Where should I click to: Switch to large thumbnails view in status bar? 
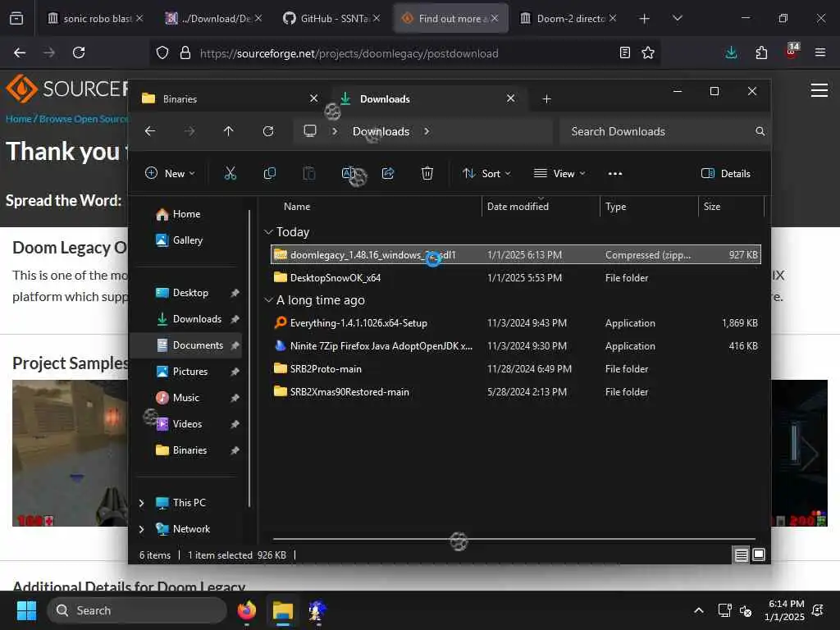759,555
